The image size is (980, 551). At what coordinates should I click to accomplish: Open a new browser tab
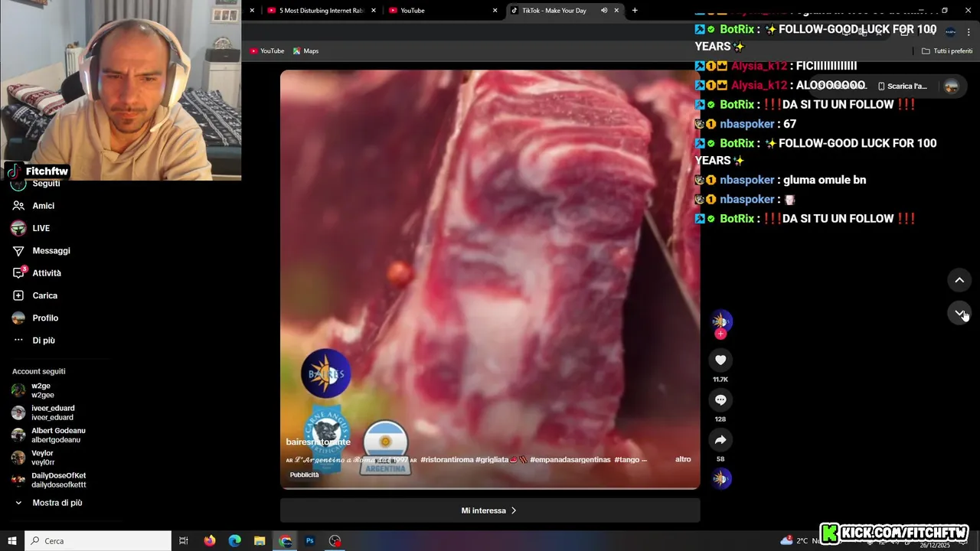(635, 11)
